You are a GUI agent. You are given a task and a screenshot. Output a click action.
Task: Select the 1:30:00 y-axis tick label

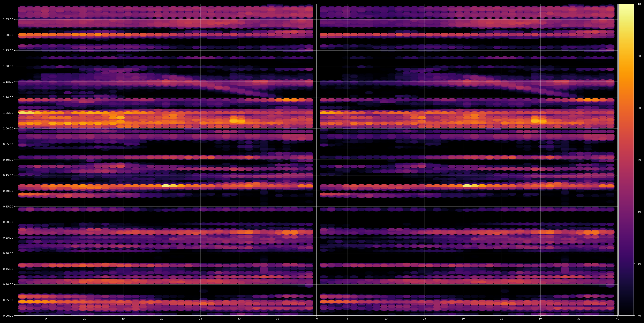coord(8,35)
